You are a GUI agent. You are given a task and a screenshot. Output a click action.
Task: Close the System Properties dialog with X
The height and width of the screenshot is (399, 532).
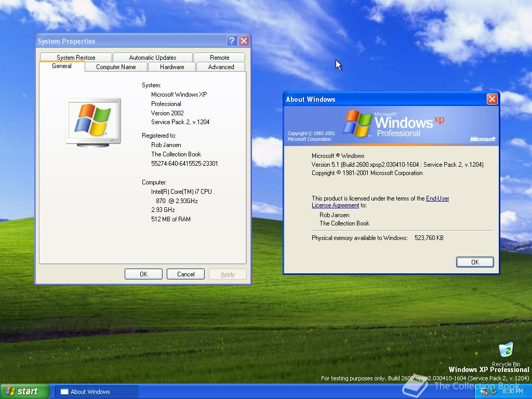244,41
